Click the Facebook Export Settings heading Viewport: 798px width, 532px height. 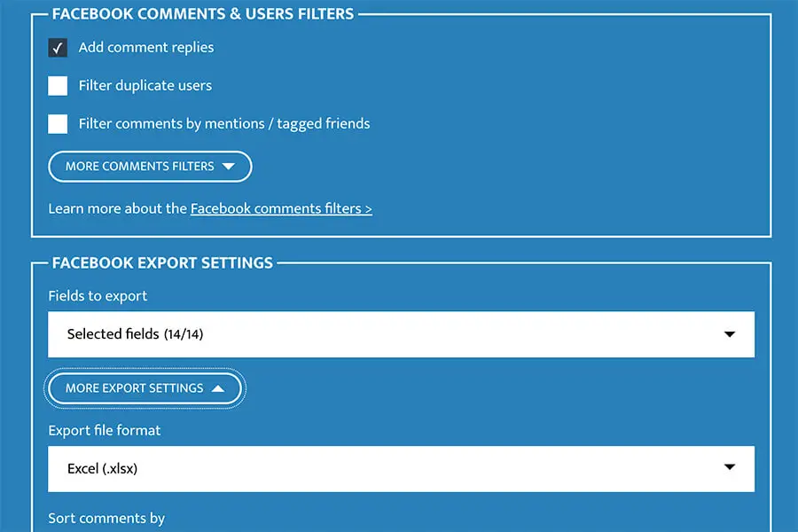162,263
